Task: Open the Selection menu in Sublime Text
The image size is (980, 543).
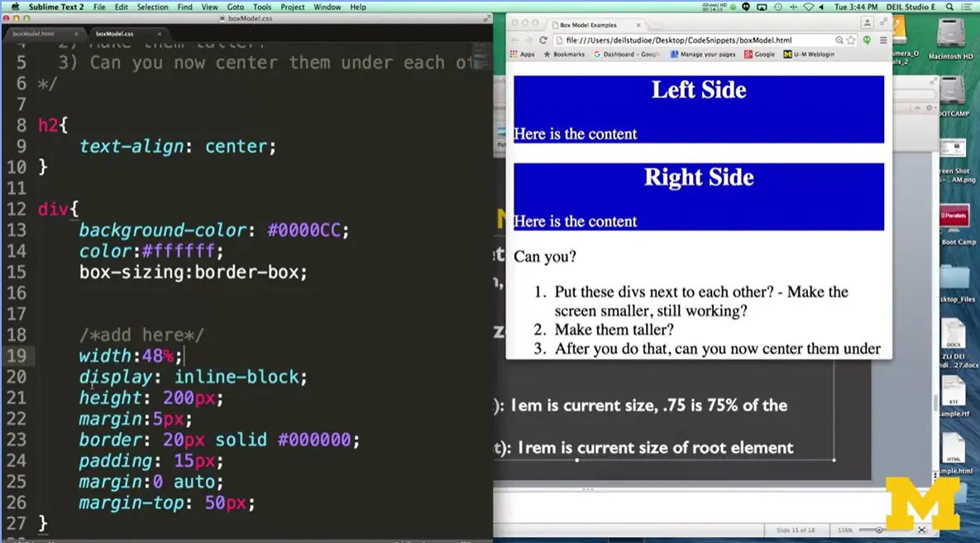Action: point(151,7)
